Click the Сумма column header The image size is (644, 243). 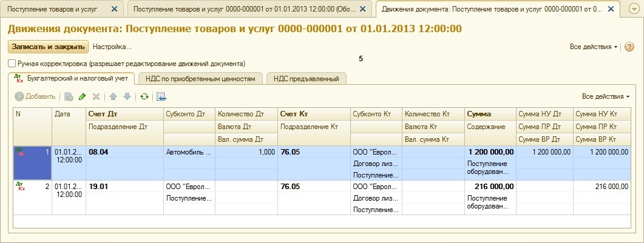479,113
